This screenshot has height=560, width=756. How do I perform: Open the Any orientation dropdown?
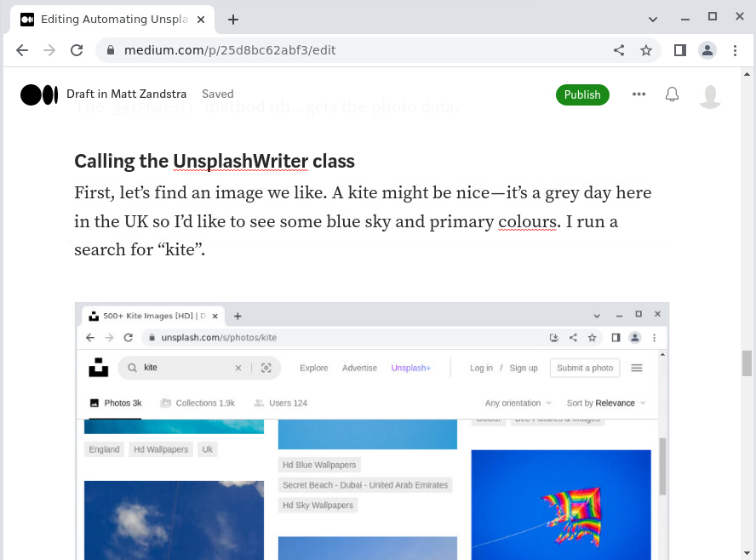(518, 403)
